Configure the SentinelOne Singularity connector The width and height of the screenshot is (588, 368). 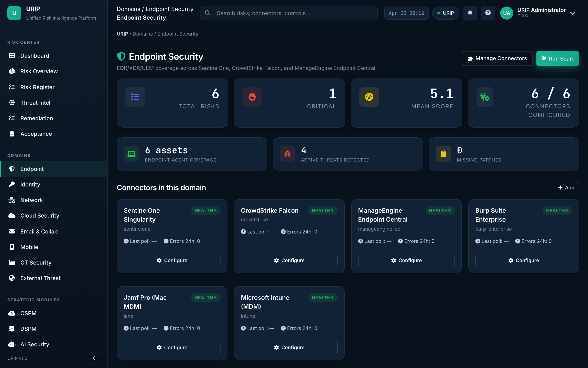(172, 260)
